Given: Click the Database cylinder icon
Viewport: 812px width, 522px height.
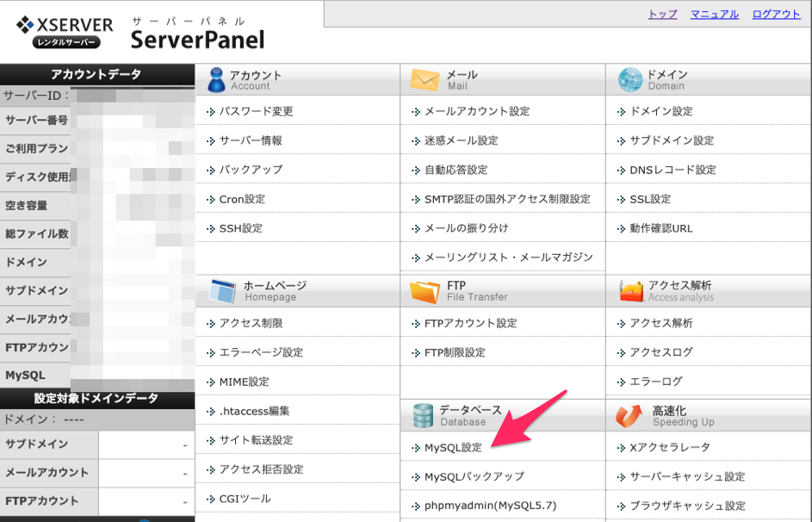Looking at the screenshot, I should click(x=423, y=416).
